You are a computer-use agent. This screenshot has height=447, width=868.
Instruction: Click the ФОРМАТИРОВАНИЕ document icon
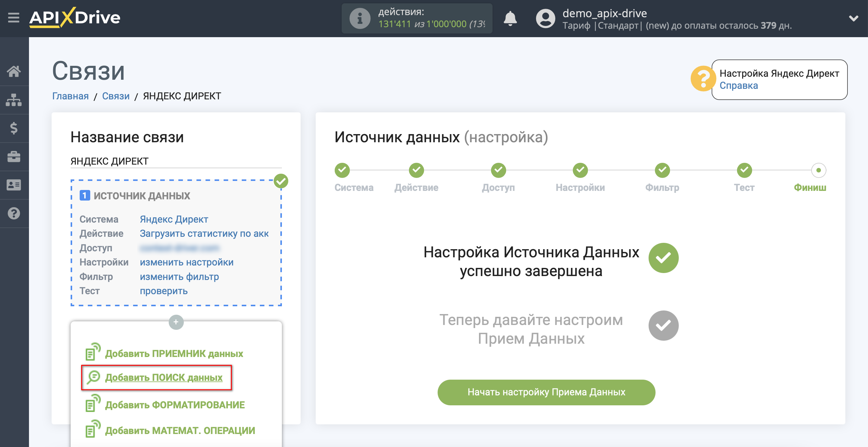click(x=93, y=403)
